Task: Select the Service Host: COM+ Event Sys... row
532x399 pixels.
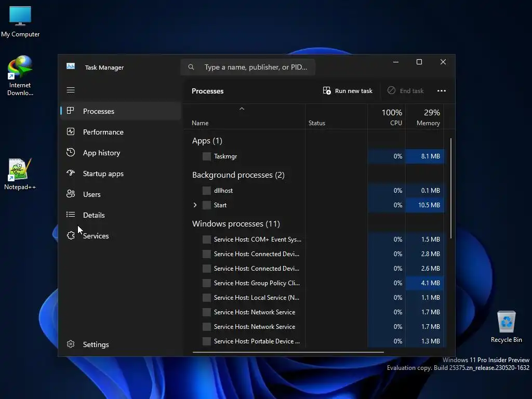Action: click(x=314, y=239)
